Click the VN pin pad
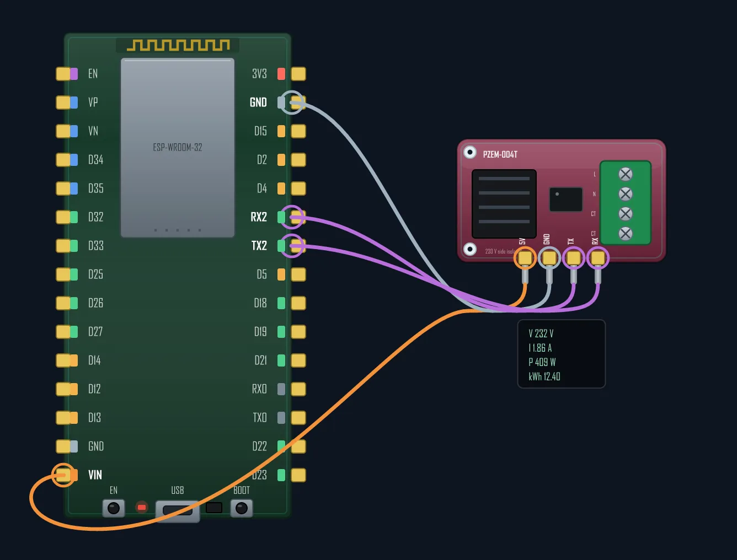Viewport: 737px width, 560px height. click(63, 131)
